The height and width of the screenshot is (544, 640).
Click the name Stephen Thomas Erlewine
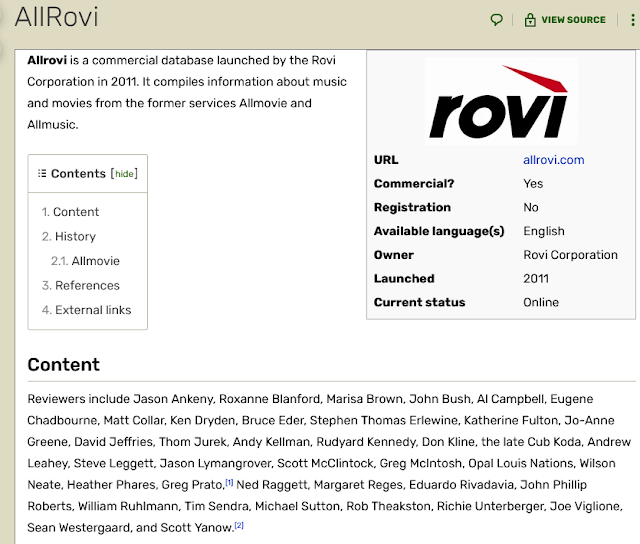pyautogui.click(x=384, y=420)
